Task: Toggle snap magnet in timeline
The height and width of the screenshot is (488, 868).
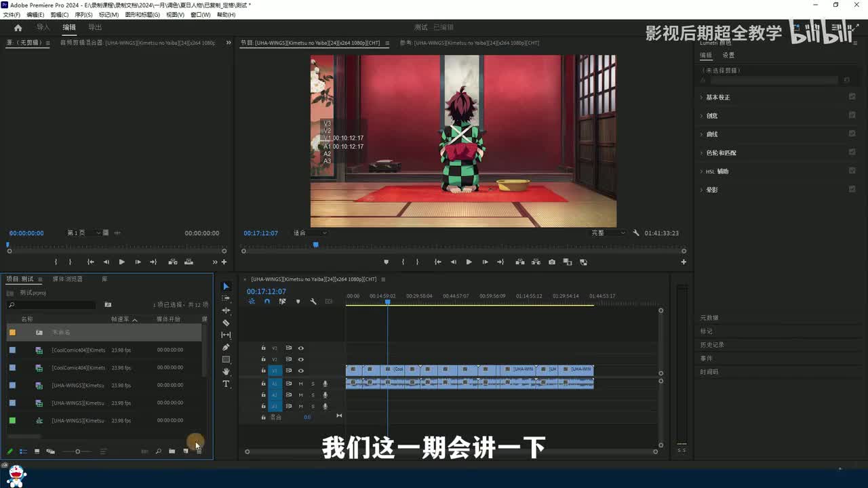Action: click(267, 302)
